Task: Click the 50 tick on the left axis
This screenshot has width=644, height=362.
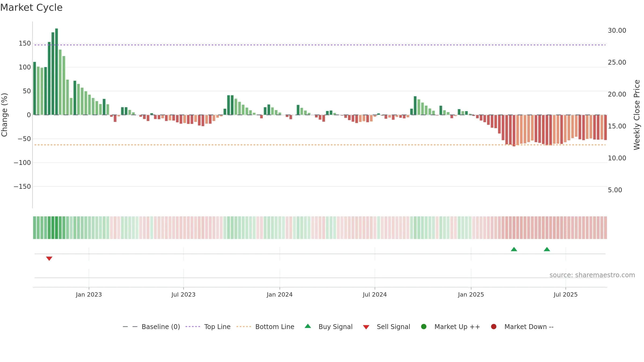Action: (27, 91)
